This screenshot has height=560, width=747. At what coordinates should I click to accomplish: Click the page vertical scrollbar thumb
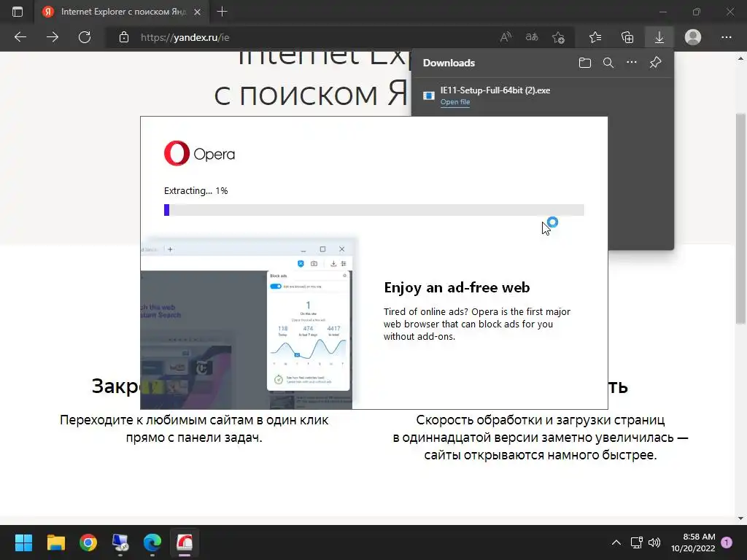coord(740,219)
